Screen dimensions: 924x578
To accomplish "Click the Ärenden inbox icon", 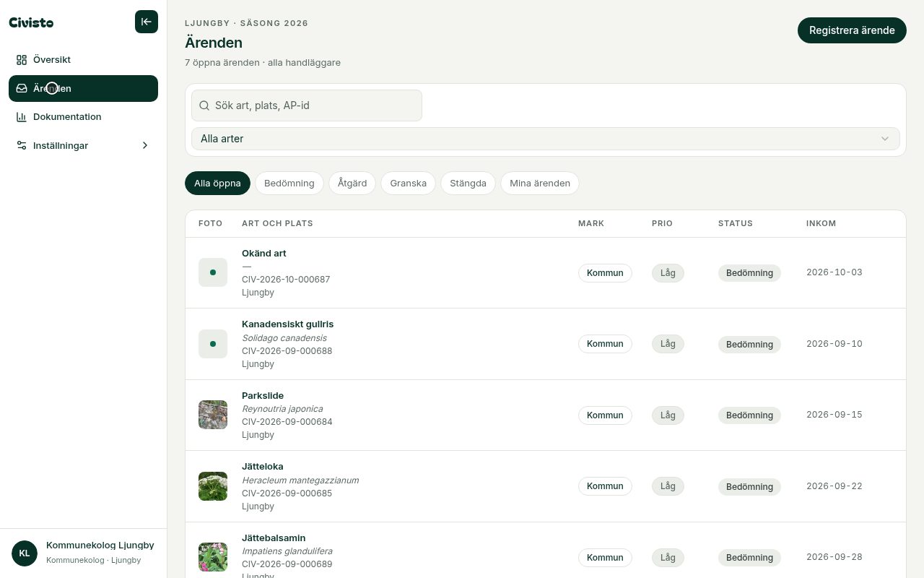I will [x=22, y=88].
